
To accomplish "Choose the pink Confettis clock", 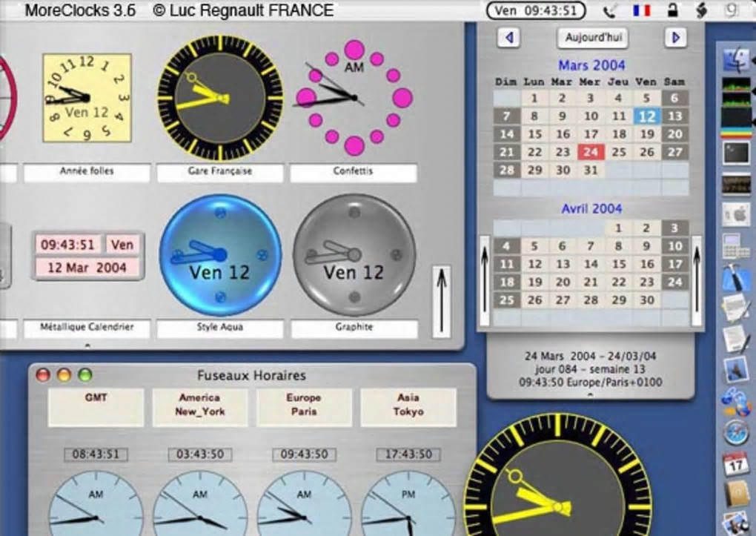I will [x=354, y=98].
